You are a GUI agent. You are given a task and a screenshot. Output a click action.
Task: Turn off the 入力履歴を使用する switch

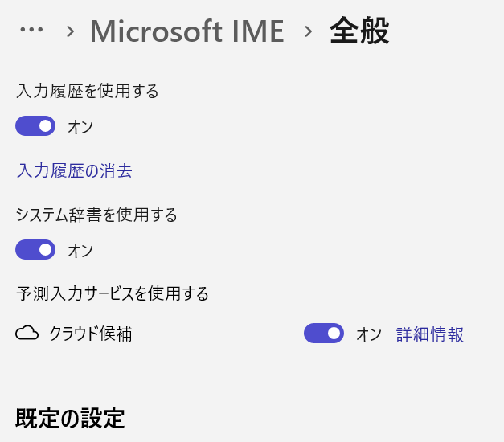35,126
